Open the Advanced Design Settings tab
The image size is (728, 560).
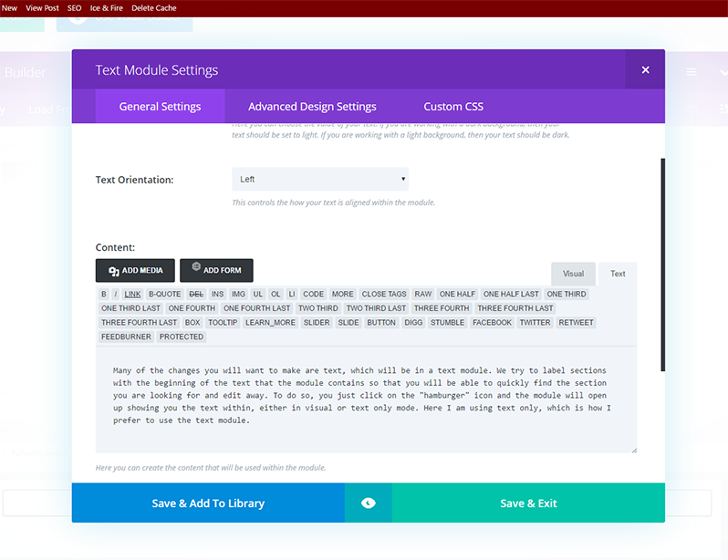(x=312, y=107)
